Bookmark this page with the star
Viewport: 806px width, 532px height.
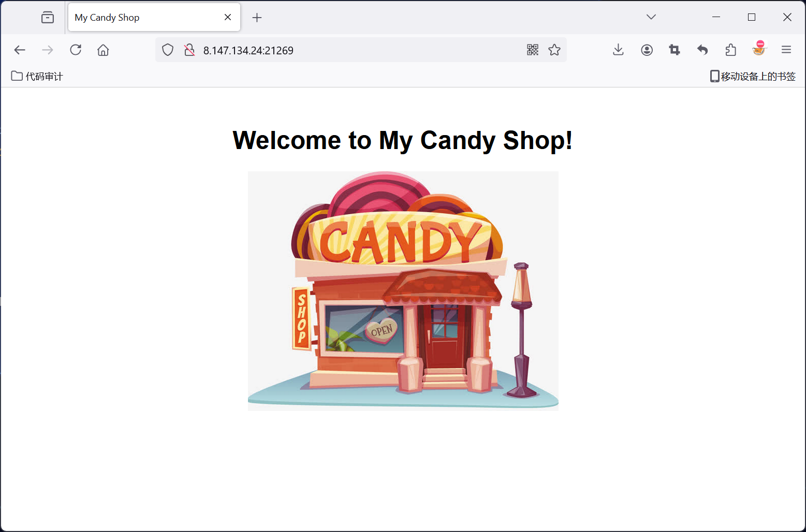tap(554, 50)
